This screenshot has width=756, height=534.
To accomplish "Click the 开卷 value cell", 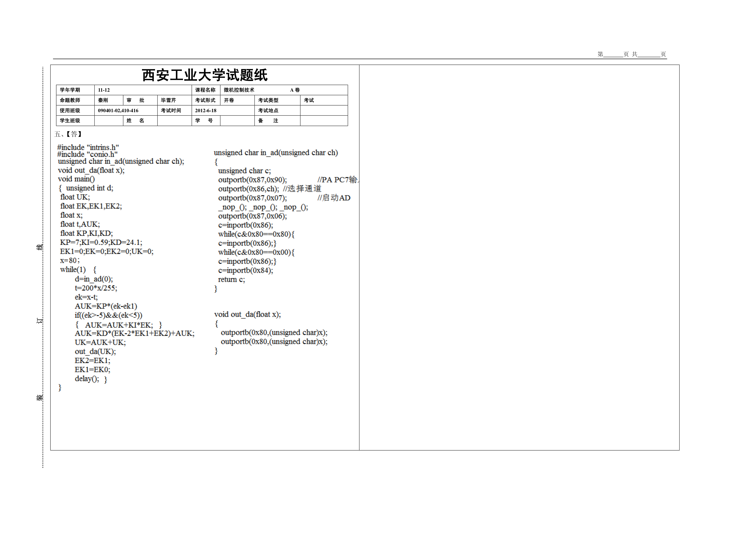I will (237, 100).
